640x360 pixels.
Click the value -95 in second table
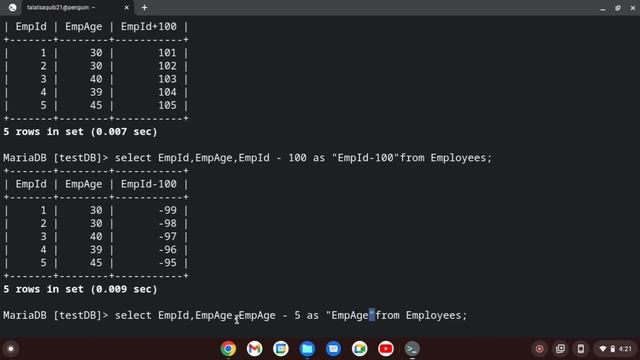pos(167,262)
